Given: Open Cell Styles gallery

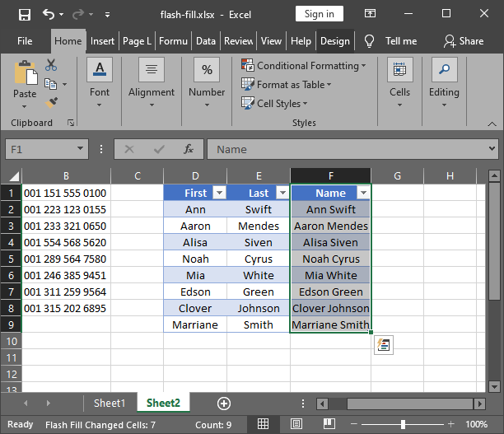Looking at the screenshot, I should pos(274,104).
